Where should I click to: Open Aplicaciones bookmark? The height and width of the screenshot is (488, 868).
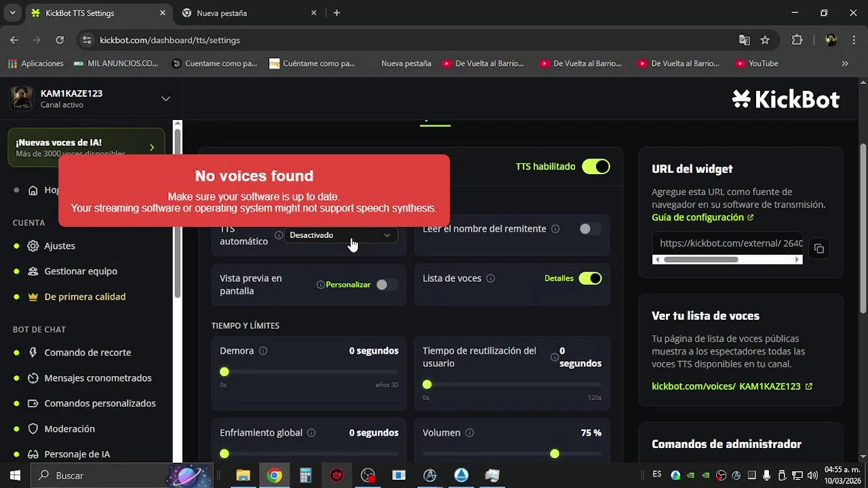pyautogui.click(x=36, y=64)
